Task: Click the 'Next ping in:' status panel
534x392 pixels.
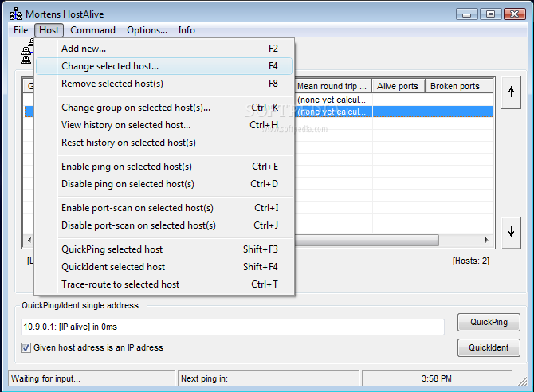Action: (x=269, y=378)
